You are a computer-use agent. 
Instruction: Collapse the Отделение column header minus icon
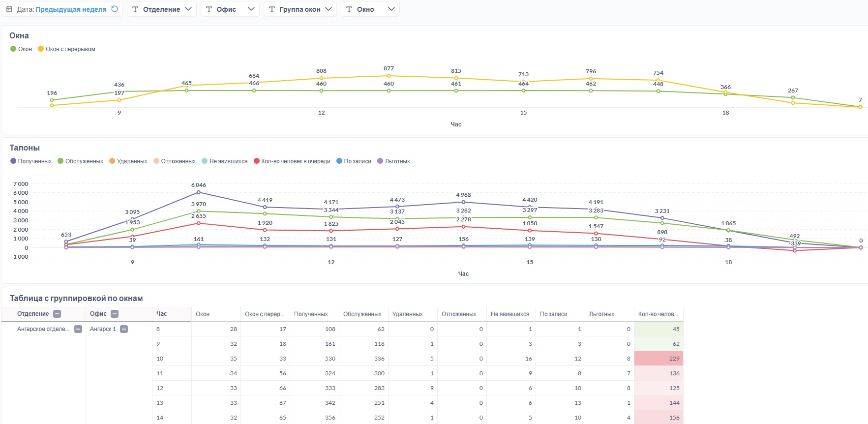[x=57, y=314]
